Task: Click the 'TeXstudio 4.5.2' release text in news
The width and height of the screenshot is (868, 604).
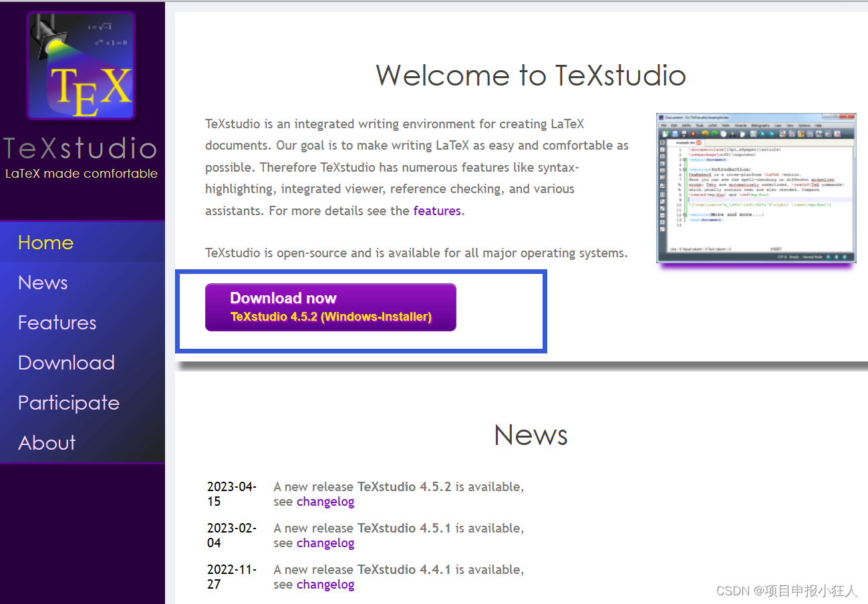Action: point(405,487)
